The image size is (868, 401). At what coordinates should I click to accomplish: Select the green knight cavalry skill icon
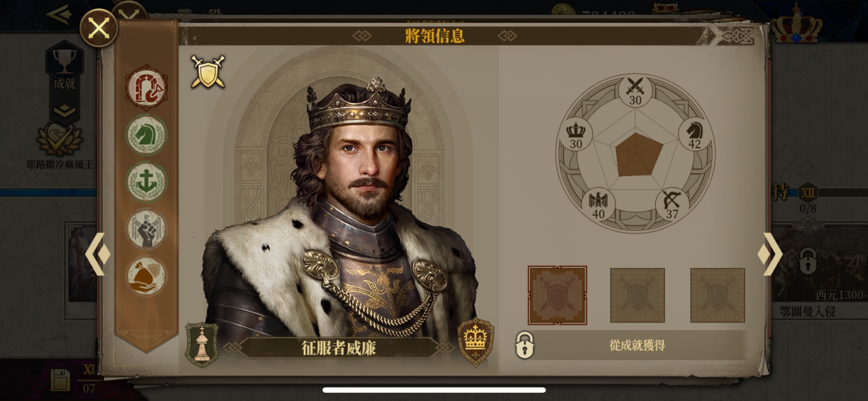tap(146, 135)
